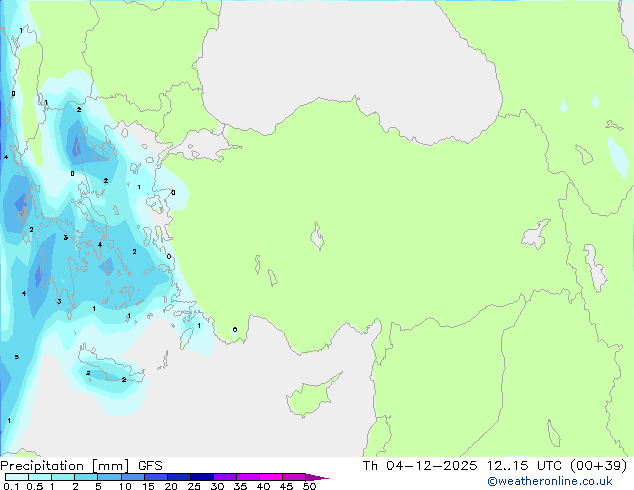Viewport: 634px width, 490px height.
Task: Click the 5–10 mm legend color box
Action: [x=109, y=477]
